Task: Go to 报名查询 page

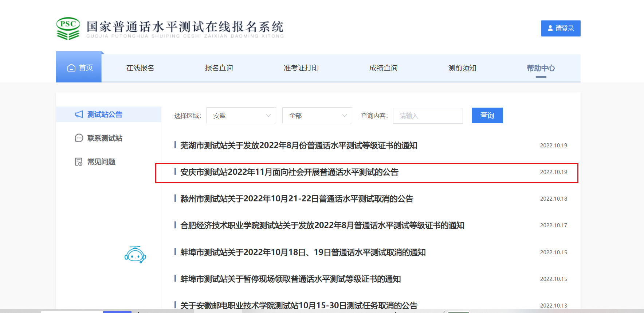Action: pyautogui.click(x=219, y=68)
